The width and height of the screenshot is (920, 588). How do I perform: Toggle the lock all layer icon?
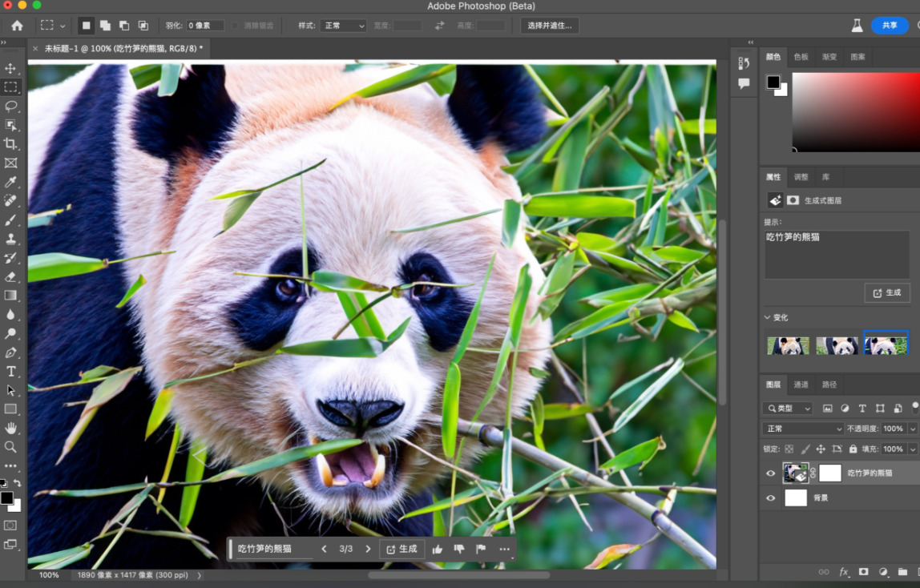(853, 449)
